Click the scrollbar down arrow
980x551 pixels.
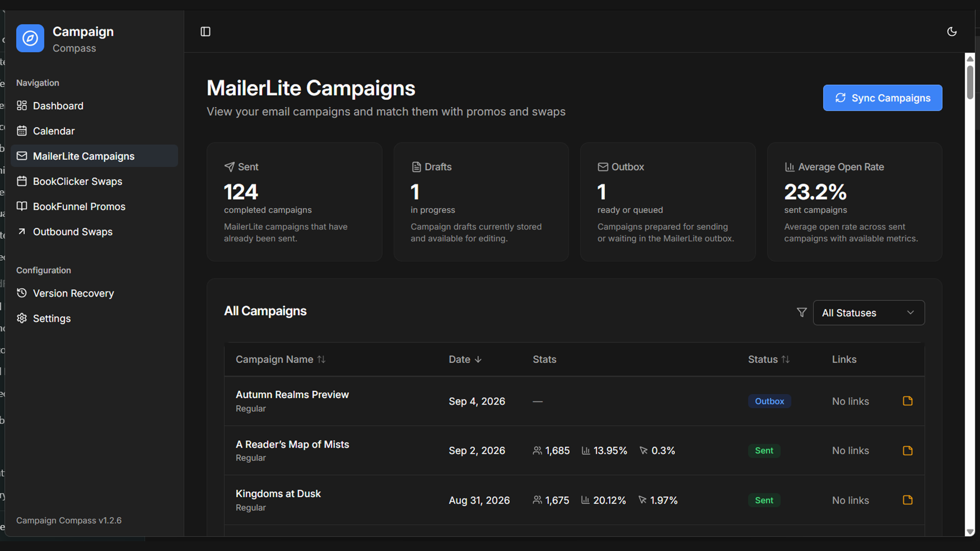(970, 532)
